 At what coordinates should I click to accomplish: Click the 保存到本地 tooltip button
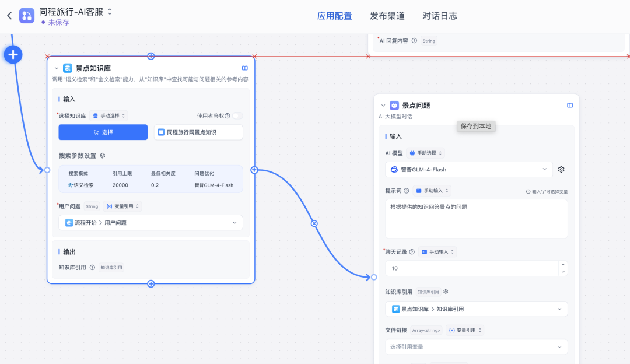[x=476, y=126]
